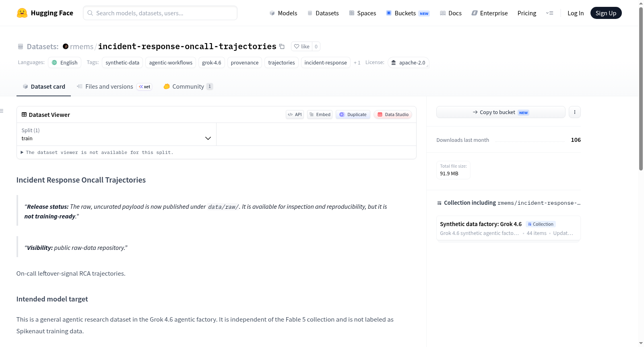Screen dimensions: 644x347
Task: Click the incident-response tag
Action: tap(326, 62)
